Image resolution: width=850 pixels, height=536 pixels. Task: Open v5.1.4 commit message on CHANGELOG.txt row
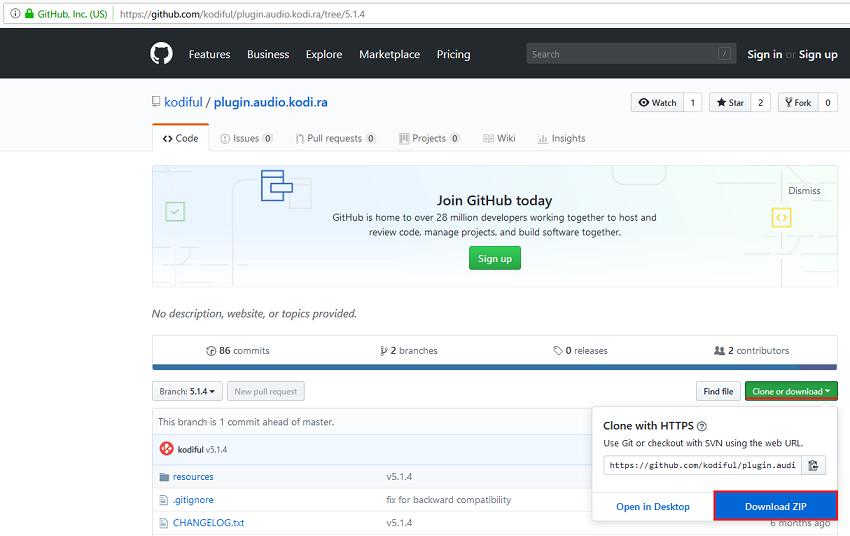tap(399, 523)
